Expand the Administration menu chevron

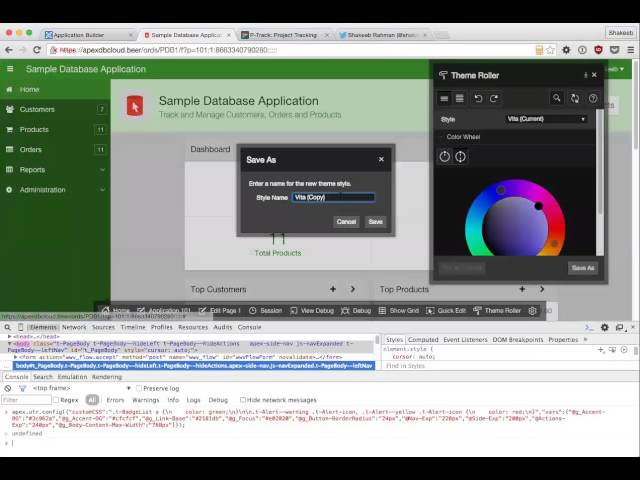click(102, 190)
